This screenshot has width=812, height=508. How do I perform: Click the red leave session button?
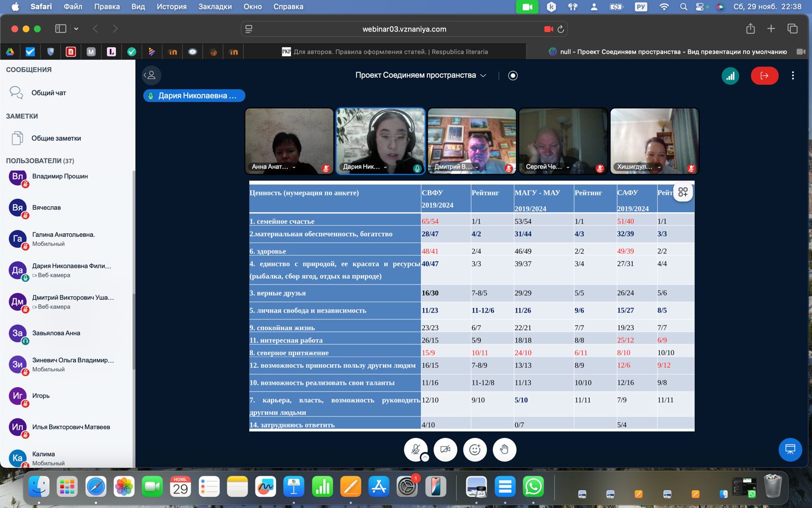pos(764,76)
